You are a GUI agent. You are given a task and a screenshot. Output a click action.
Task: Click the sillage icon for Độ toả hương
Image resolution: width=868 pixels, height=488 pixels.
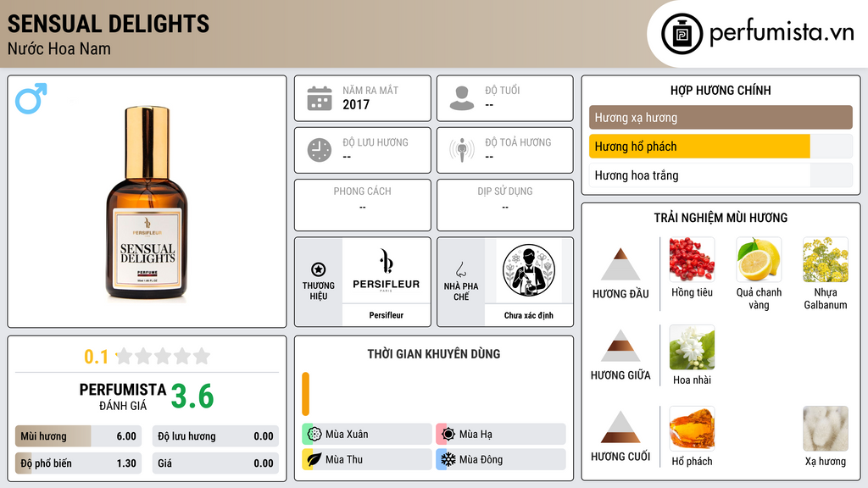pyautogui.click(x=462, y=150)
